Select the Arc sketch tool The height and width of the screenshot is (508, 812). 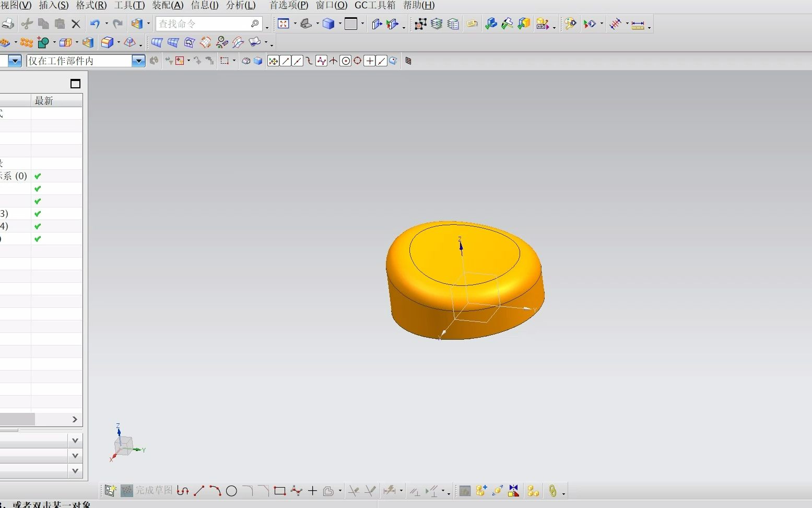coord(215,490)
